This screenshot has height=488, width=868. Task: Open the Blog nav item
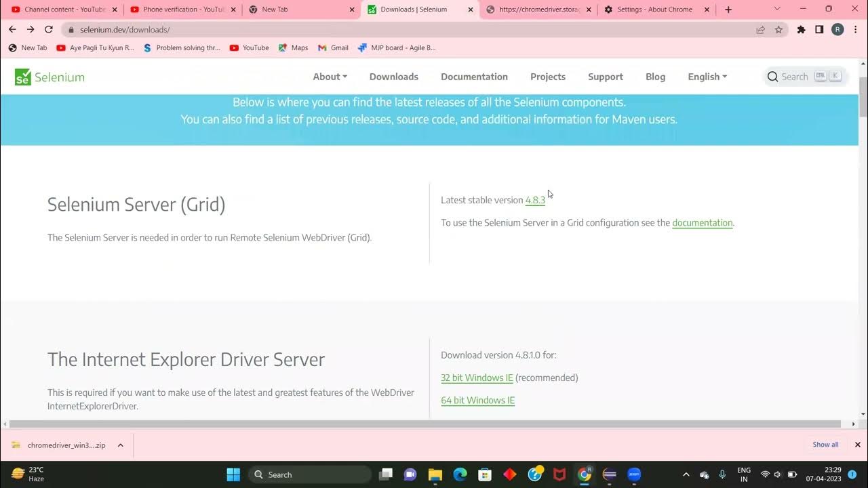(655, 77)
